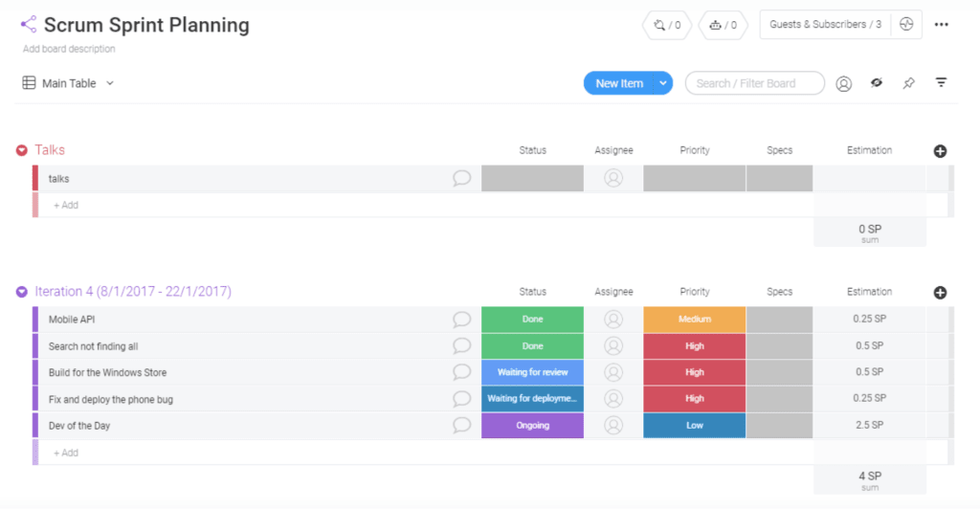Expand the Main Table view dropdown
Viewport: 980px width, 509px height.
(x=110, y=83)
